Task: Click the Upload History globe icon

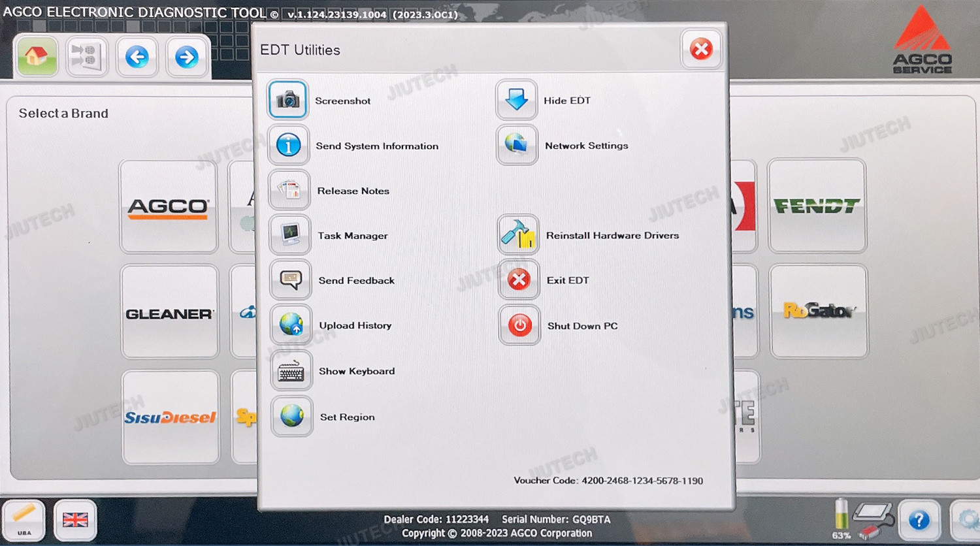Action: pos(291,325)
